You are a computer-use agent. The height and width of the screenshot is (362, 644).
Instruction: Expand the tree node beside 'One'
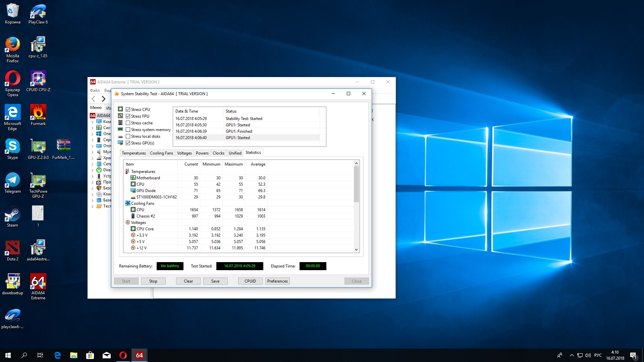coord(93,134)
